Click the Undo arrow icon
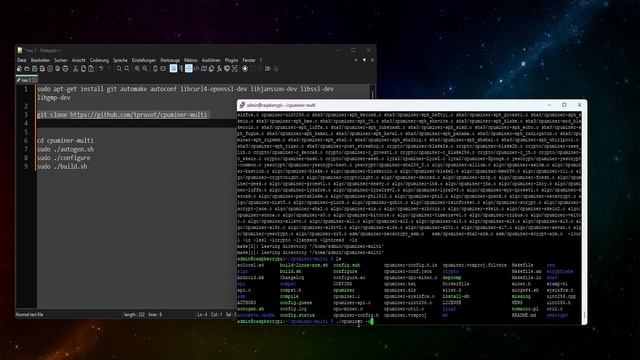The width and height of the screenshot is (640, 360). tap(101, 69)
